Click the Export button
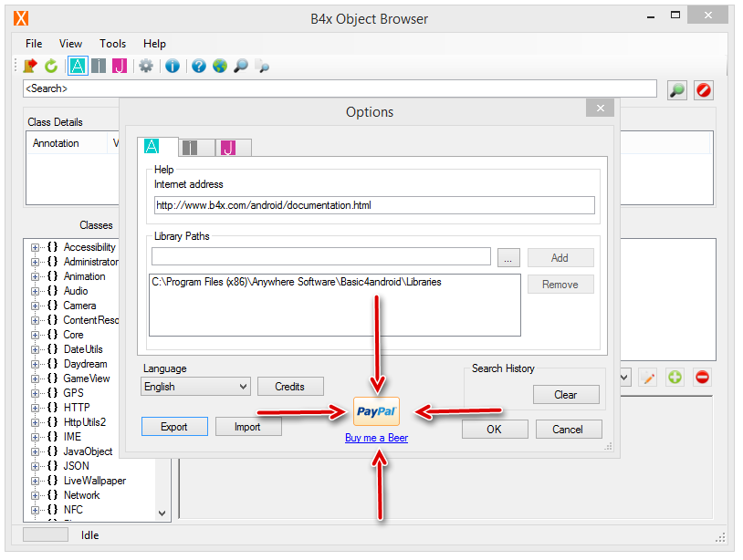The image size is (743, 560). click(174, 427)
